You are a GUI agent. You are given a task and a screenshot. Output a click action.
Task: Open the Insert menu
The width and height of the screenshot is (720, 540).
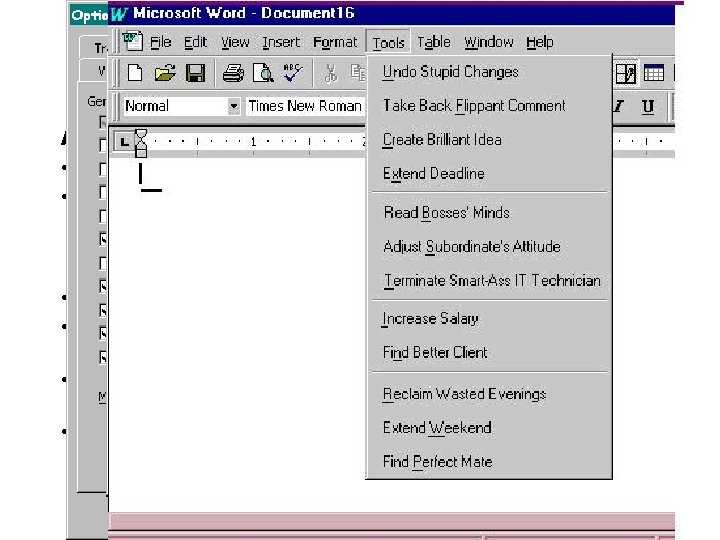point(281,42)
